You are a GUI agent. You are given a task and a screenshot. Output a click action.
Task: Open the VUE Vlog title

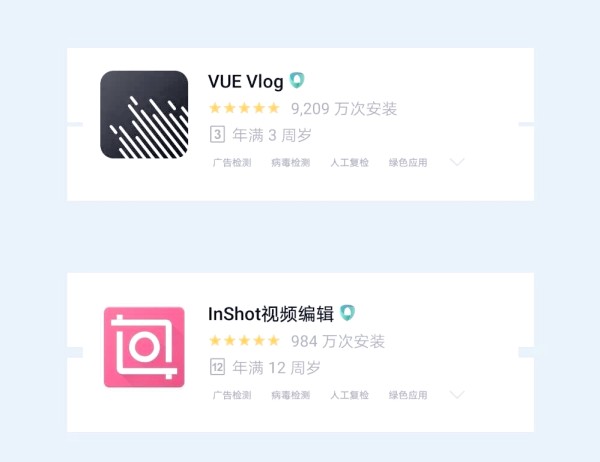pyautogui.click(x=246, y=82)
